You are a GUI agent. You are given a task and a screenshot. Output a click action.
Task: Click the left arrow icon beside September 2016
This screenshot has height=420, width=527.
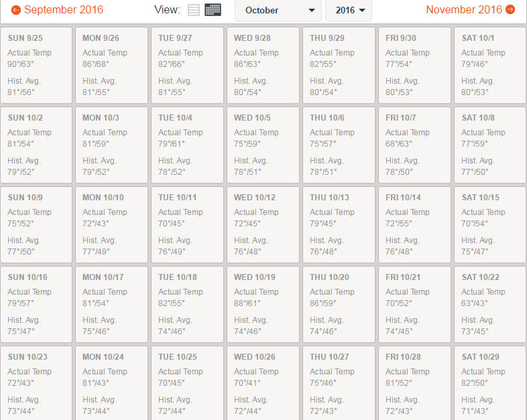pos(16,10)
